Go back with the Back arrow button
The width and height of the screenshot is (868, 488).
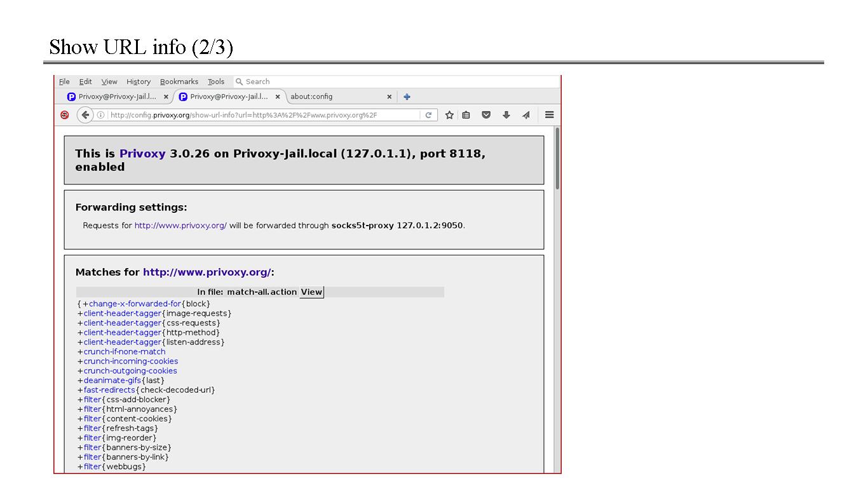tap(85, 115)
